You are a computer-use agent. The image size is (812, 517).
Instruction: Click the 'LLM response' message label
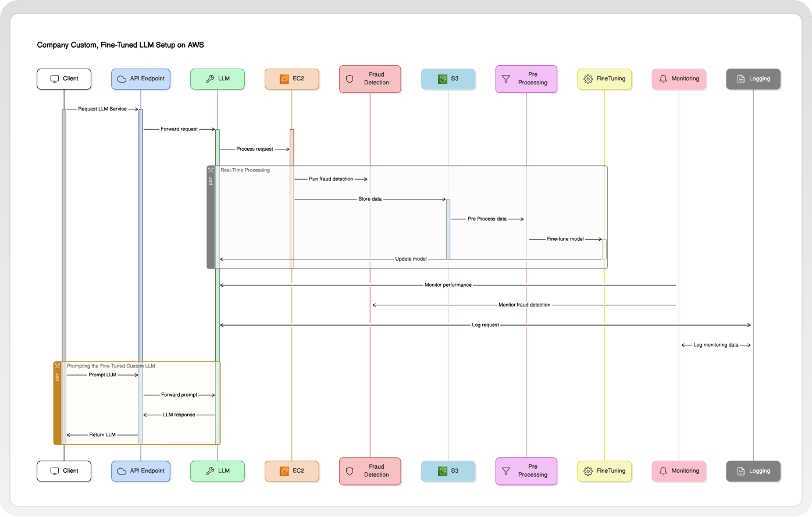tap(179, 415)
